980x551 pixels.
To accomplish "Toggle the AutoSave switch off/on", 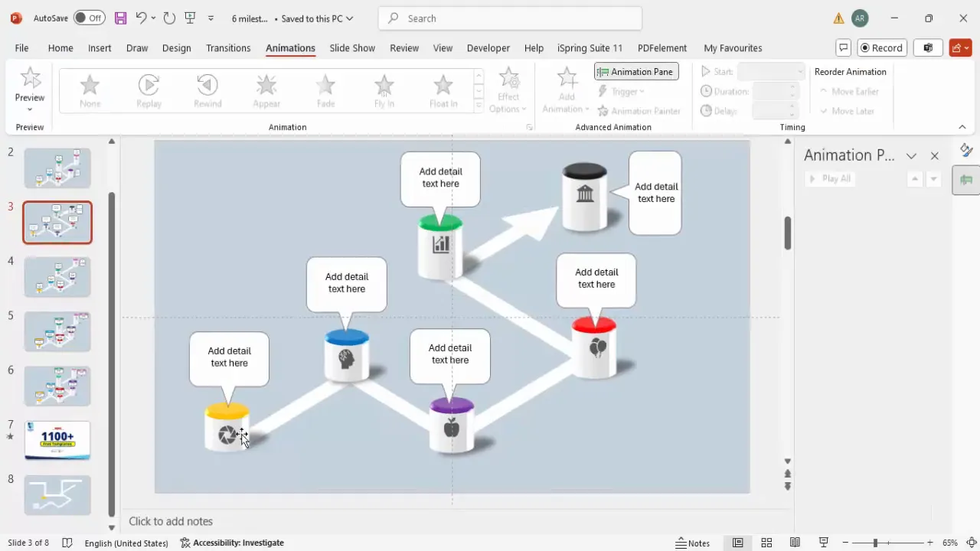I will (90, 18).
